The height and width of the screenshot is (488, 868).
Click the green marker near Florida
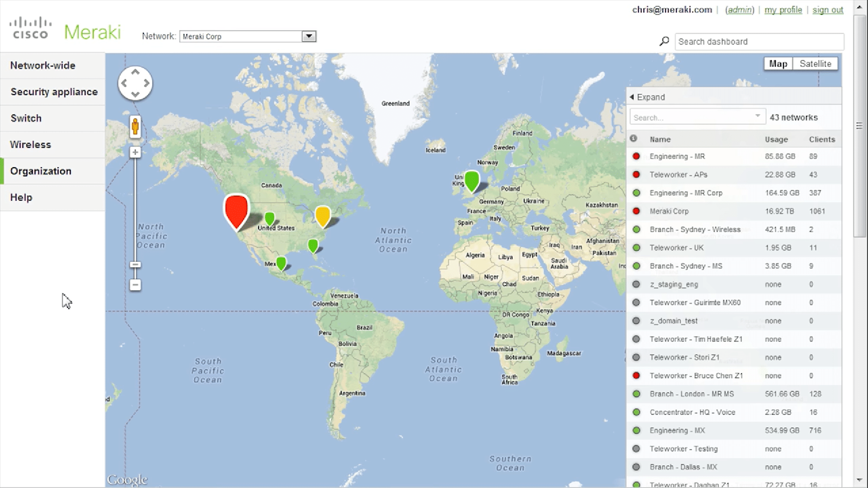313,246
